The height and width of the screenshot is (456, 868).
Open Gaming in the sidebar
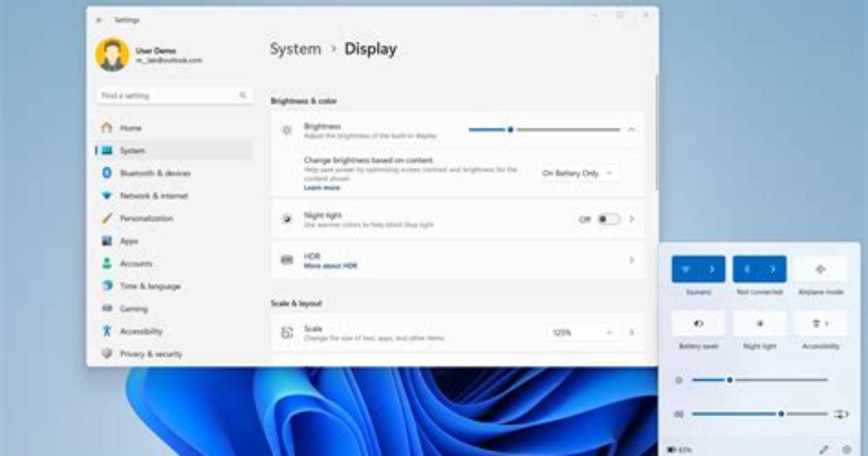pos(174,309)
